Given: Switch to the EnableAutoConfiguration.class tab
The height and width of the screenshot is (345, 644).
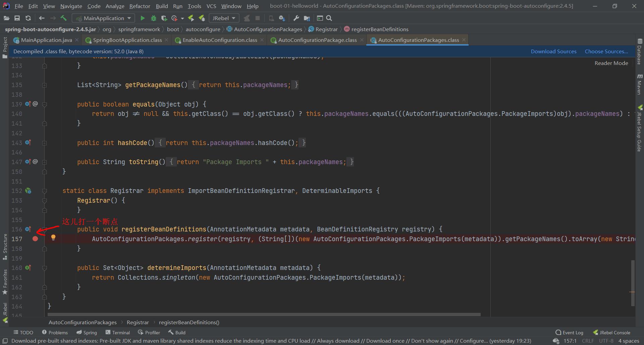Looking at the screenshot, I should coord(220,40).
